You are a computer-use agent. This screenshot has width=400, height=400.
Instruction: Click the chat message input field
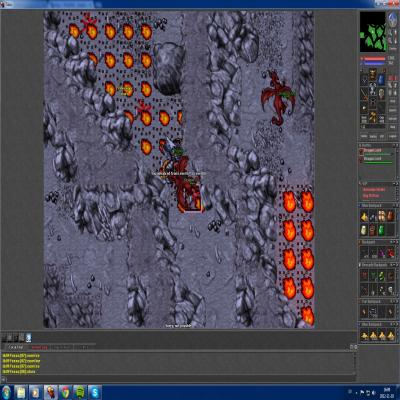(x=180, y=379)
